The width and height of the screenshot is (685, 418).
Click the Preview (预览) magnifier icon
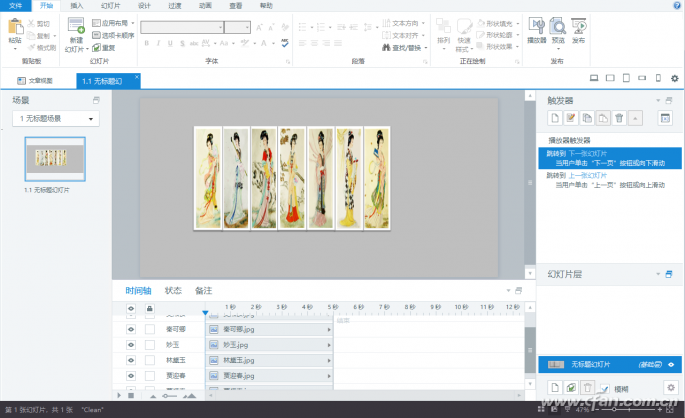(x=558, y=26)
